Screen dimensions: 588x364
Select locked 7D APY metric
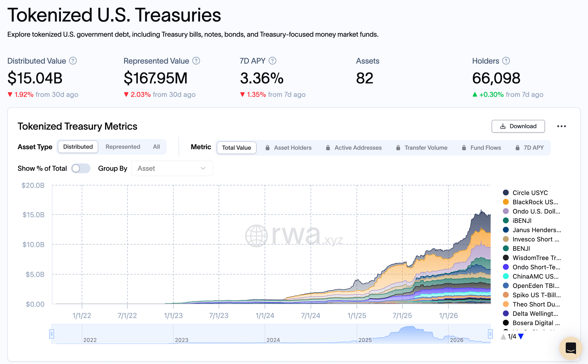[x=530, y=148]
